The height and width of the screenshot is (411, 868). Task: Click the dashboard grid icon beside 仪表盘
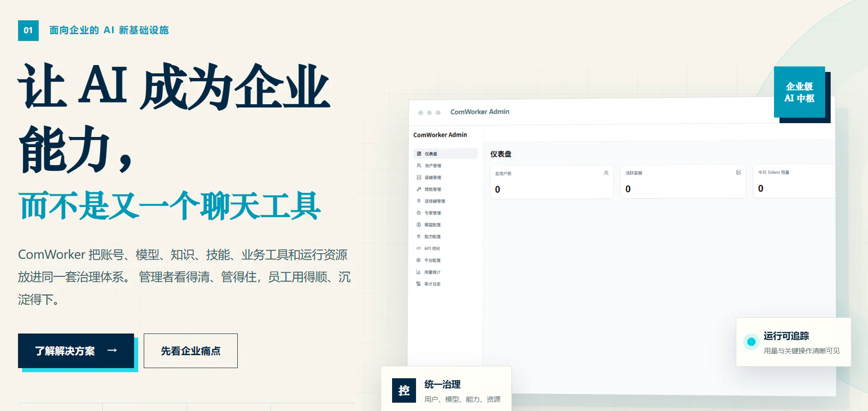pyautogui.click(x=419, y=154)
